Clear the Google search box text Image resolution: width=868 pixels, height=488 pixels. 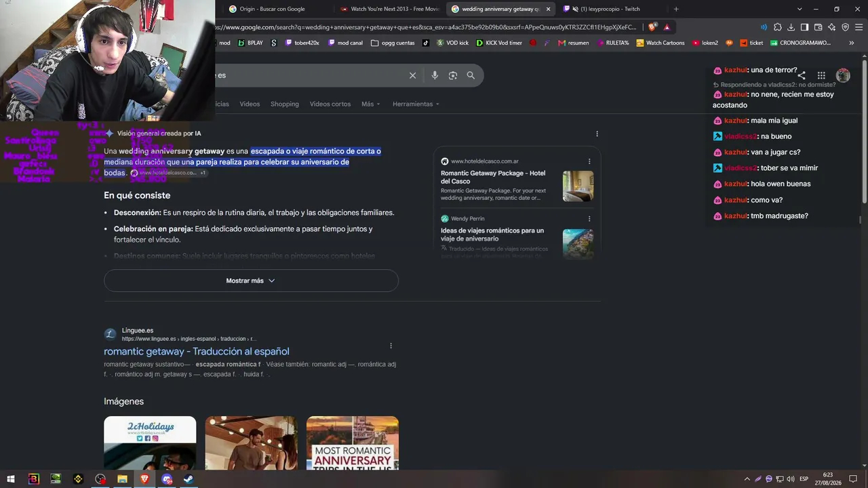(412, 75)
